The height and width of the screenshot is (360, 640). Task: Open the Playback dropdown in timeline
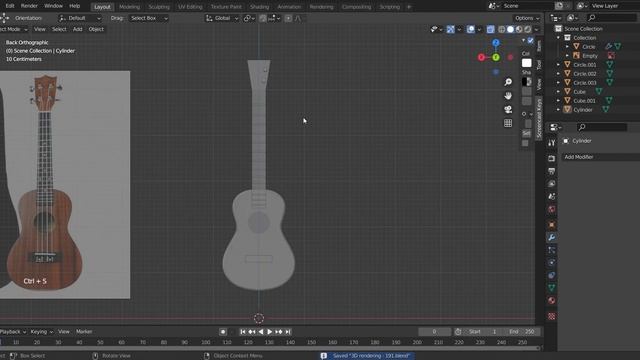coord(13,332)
